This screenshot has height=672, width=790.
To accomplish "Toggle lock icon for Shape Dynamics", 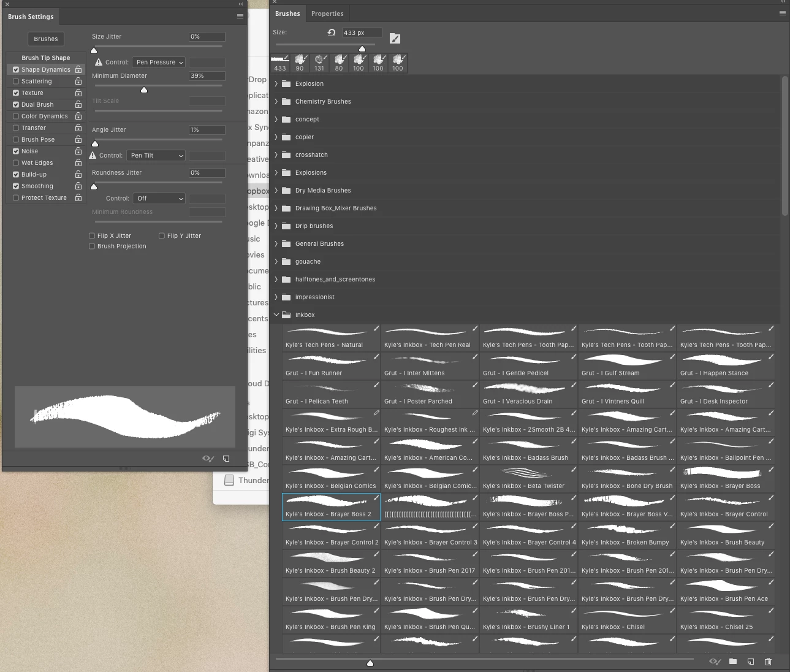I will click(x=78, y=69).
